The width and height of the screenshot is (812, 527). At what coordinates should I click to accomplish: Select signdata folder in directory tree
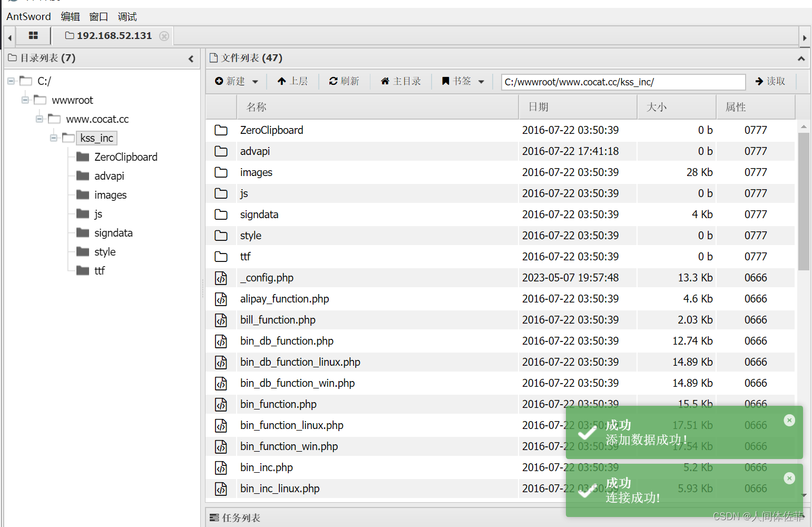tap(113, 232)
